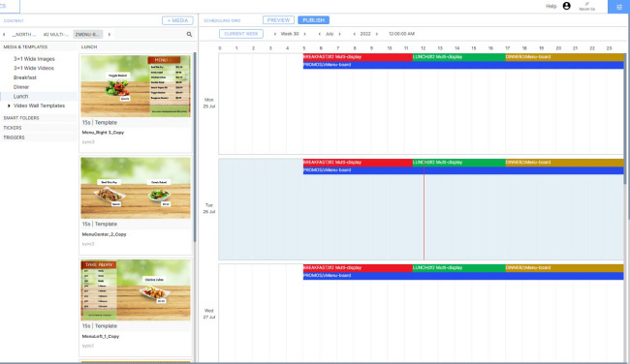630x364 pixels.
Task: Click the PREVIEW button
Action: [278, 20]
